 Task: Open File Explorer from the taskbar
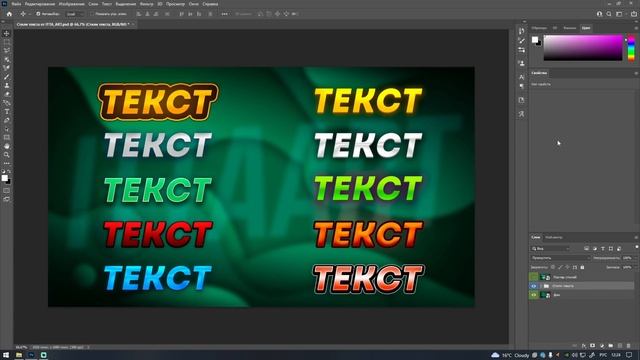19,355
